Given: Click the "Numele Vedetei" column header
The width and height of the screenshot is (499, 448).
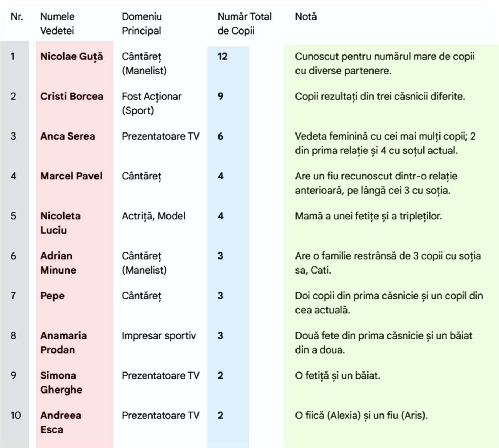Looking at the screenshot, I should (x=57, y=24).
